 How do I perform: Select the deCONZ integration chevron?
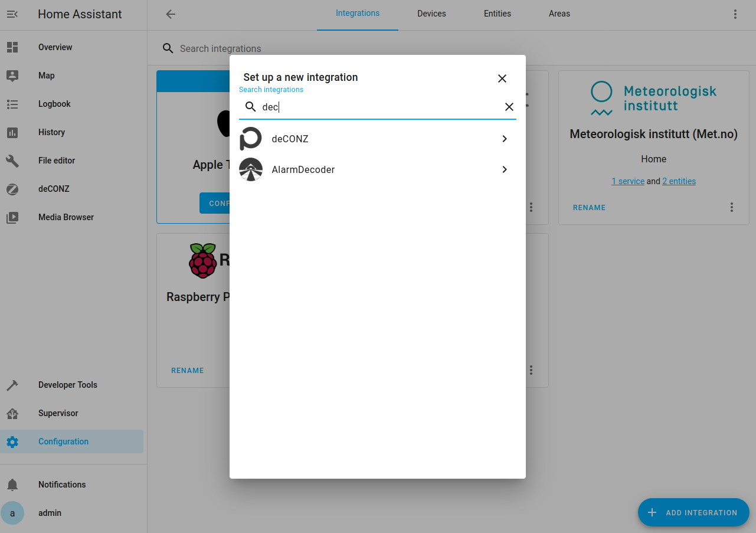coord(504,139)
